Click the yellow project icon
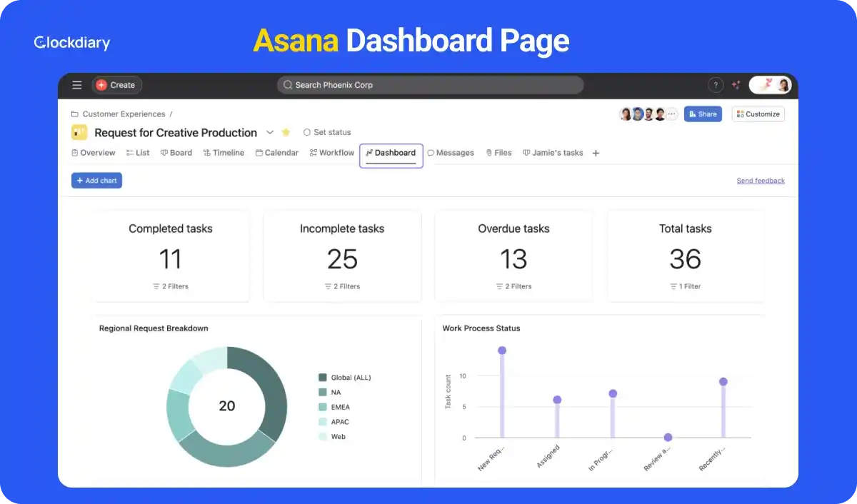857x504 pixels. click(79, 132)
